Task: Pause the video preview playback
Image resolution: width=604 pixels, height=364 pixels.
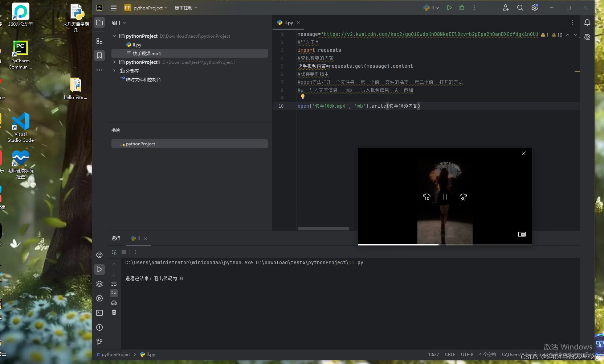Action: 445,197
